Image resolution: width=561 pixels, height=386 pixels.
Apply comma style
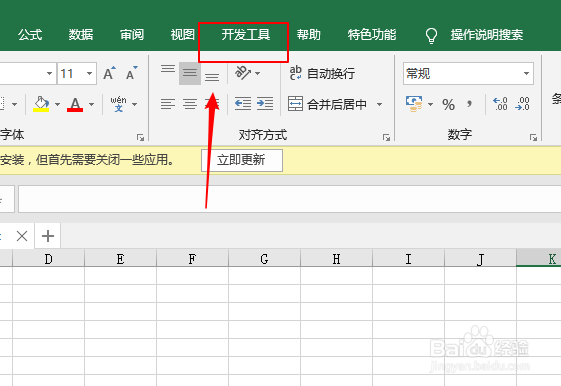[469, 104]
